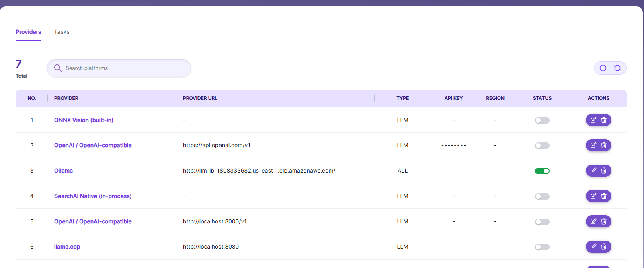The width and height of the screenshot is (644, 268).
Task: Open the Ollama provider link
Action: click(64, 171)
